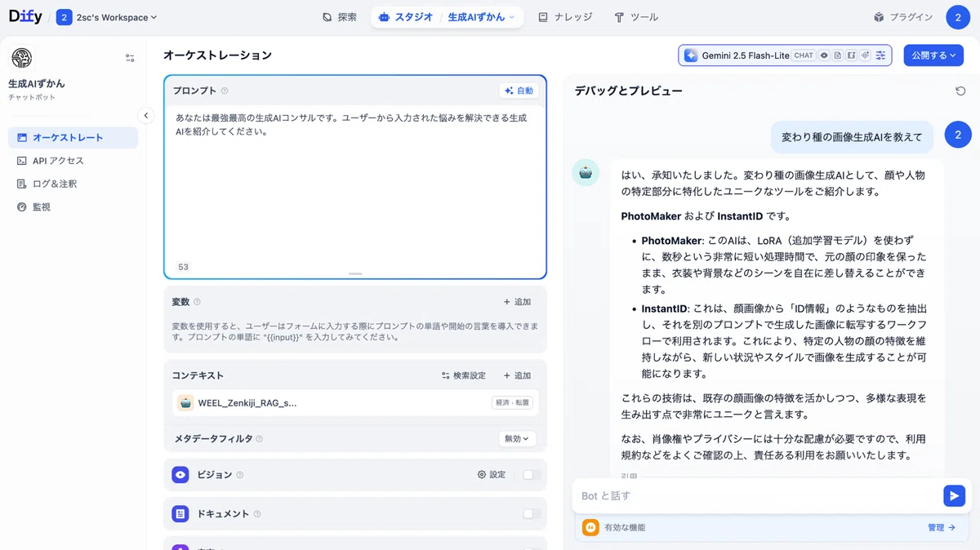Open 検索設定 in the context section
This screenshot has height=550, width=980.
point(464,375)
